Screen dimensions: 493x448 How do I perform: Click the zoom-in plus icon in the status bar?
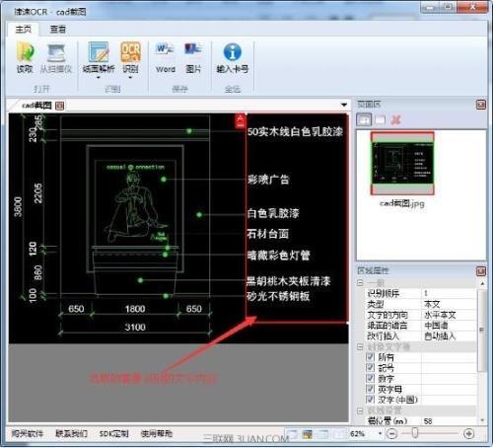pyautogui.click(x=468, y=433)
